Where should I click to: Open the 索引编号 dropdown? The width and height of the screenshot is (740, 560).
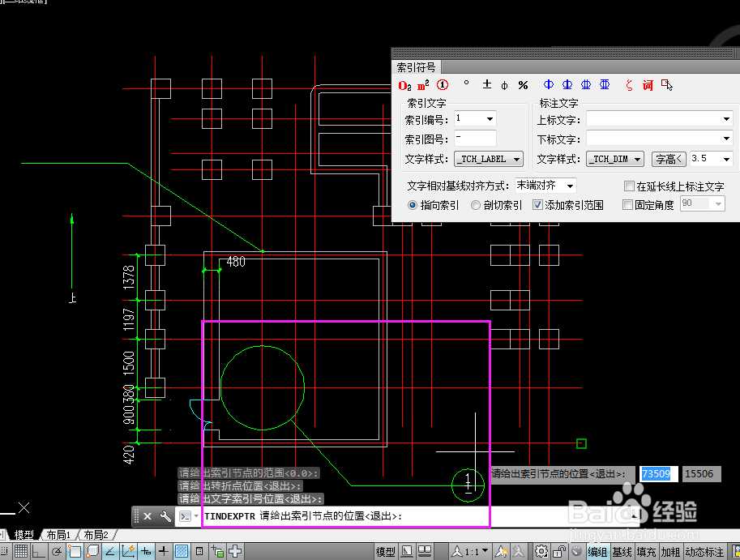[x=490, y=118]
